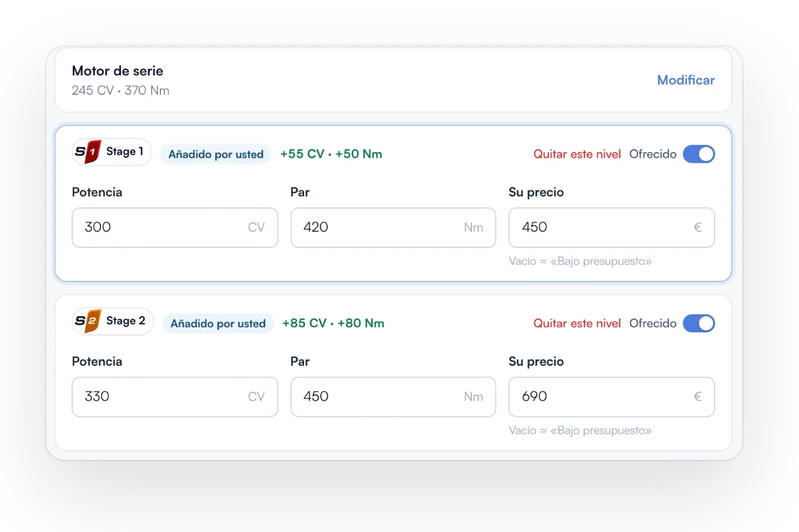This screenshot has width=799, height=532.
Task: Focus the Stage 1 Par field showing 420
Action: pyautogui.click(x=393, y=227)
